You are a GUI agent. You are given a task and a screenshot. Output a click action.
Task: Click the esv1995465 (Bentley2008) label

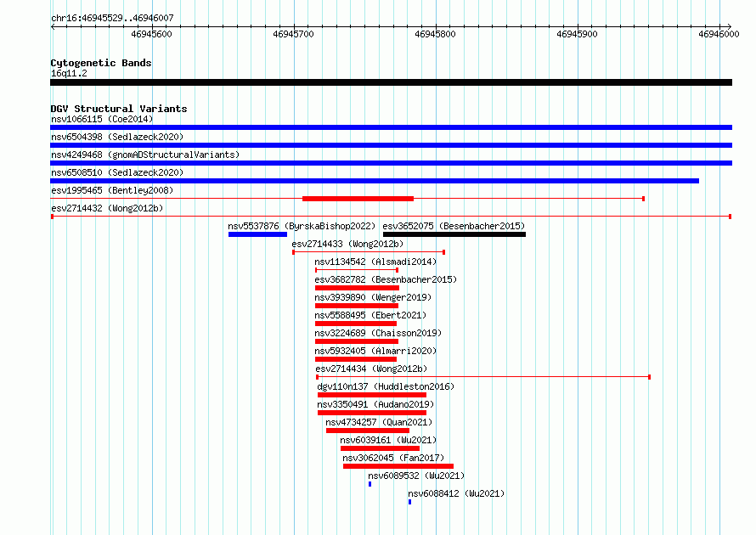point(112,190)
